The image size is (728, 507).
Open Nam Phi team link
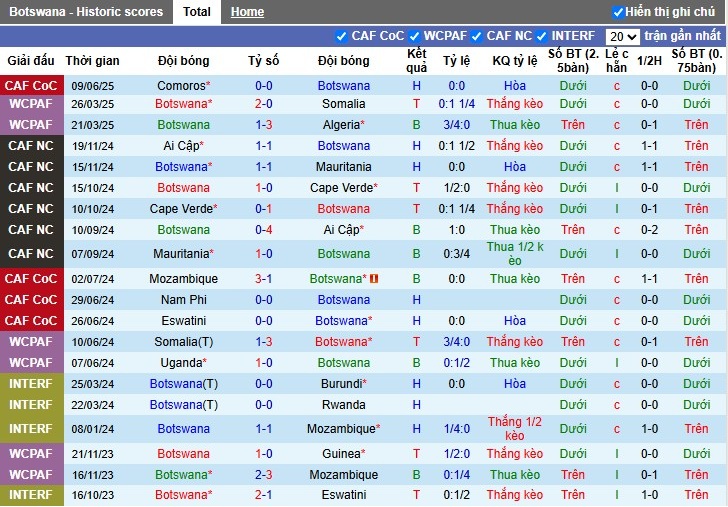pos(183,299)
